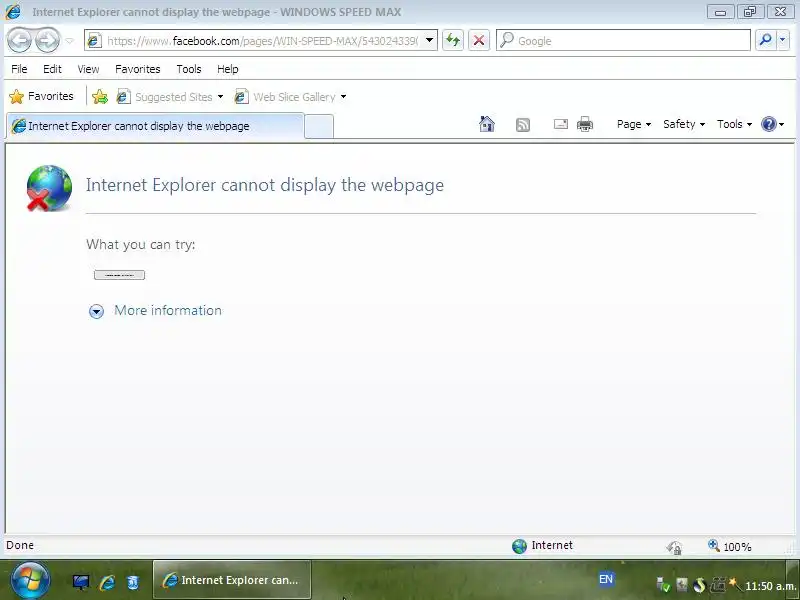Click the small button under 'What you can try'
Screen dimensions: 800x600
tap(119, 275)
